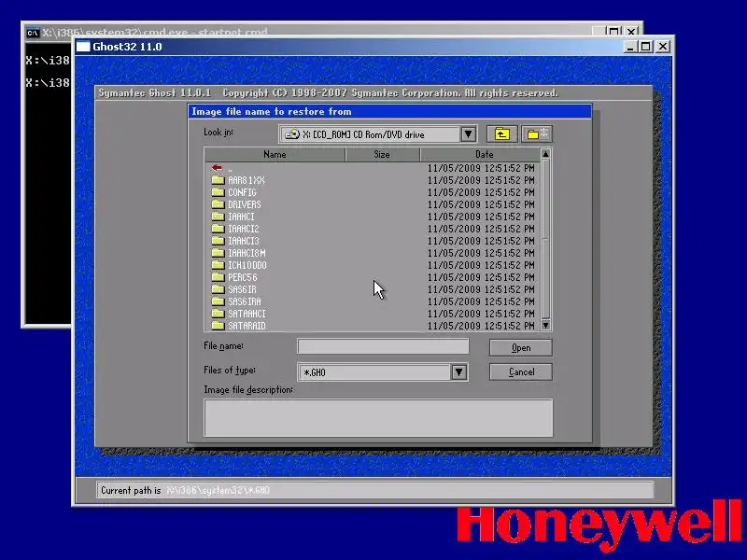Click the create new folder icon

(x=538, y=134)
